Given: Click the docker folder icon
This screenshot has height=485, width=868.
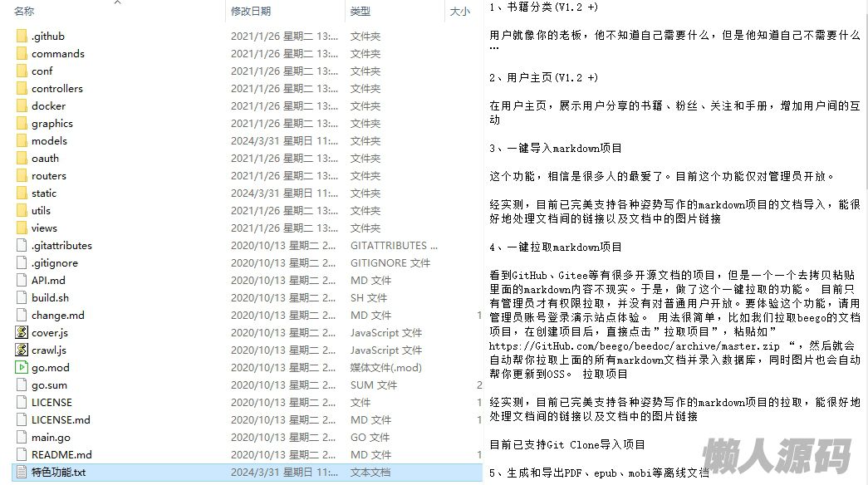Looking at the screenshot, I should pos(22,105).
